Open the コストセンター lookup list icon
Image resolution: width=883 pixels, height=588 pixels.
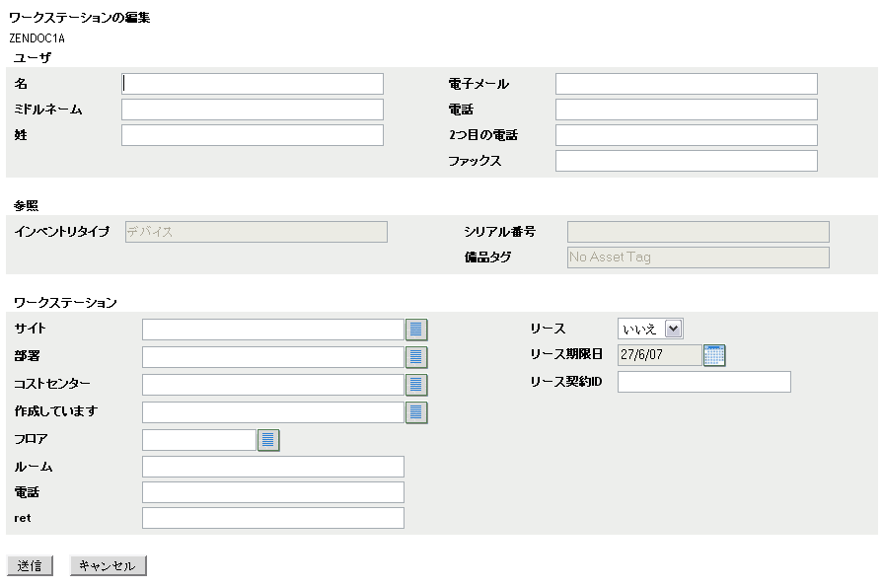tap(416, 385)
